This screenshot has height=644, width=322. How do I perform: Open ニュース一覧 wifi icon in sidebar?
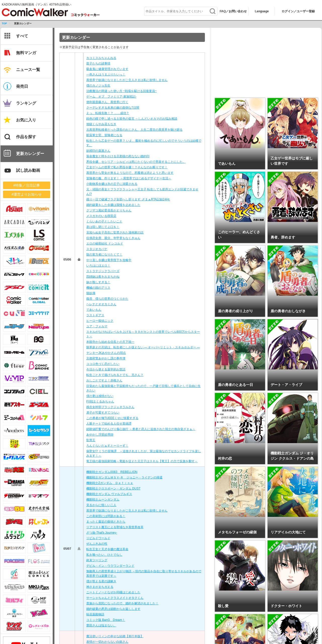(x=7, y=69)
